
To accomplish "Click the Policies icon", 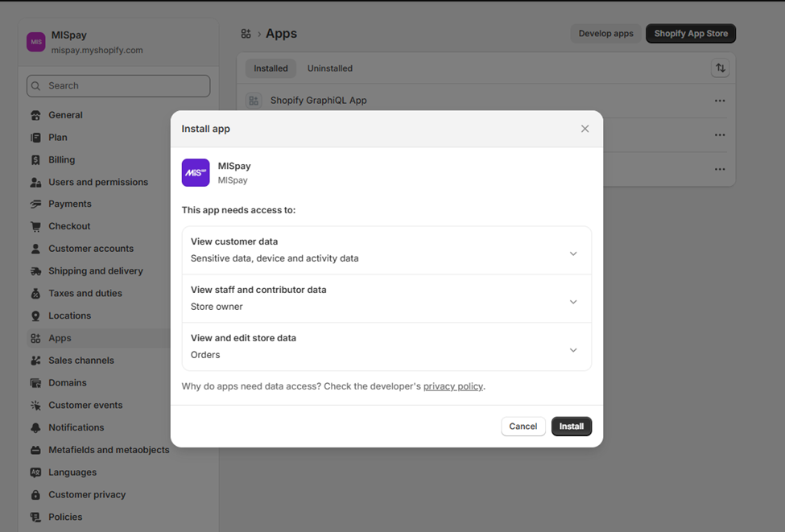I will click(x=35, y=517).
